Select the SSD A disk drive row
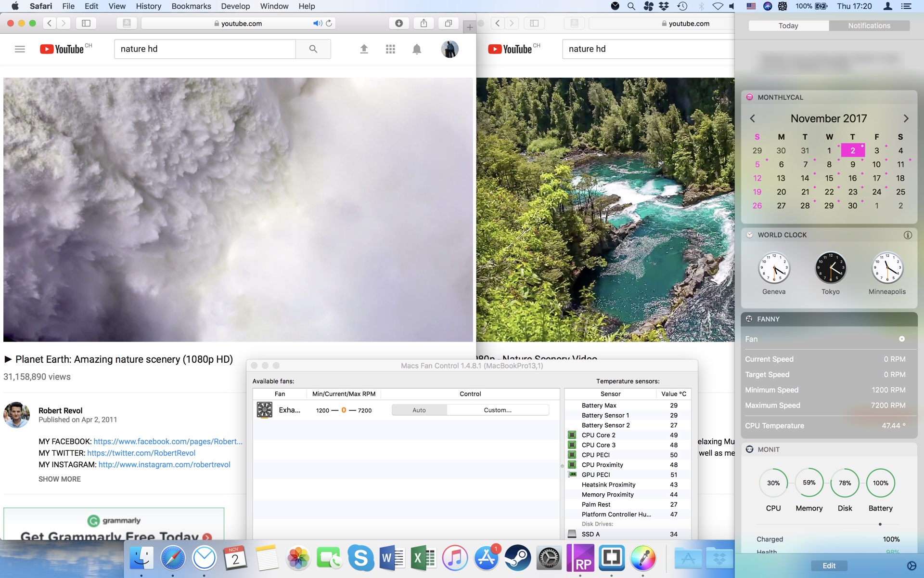 (628, 534)
